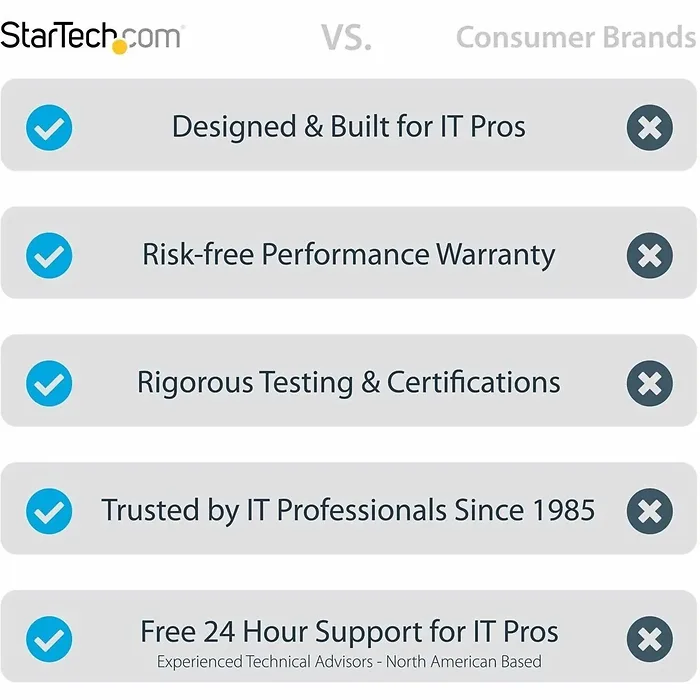Viewport: 700px width, 700px height.
Task: Select the Free 24 Hour Support for IT Pros text
Action: coord(348,632)
